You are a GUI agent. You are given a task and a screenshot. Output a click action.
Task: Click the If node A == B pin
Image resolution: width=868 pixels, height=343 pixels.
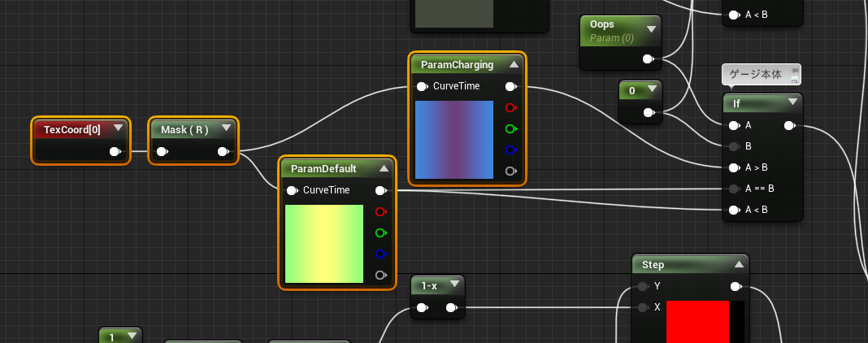[x=735, y=189]
